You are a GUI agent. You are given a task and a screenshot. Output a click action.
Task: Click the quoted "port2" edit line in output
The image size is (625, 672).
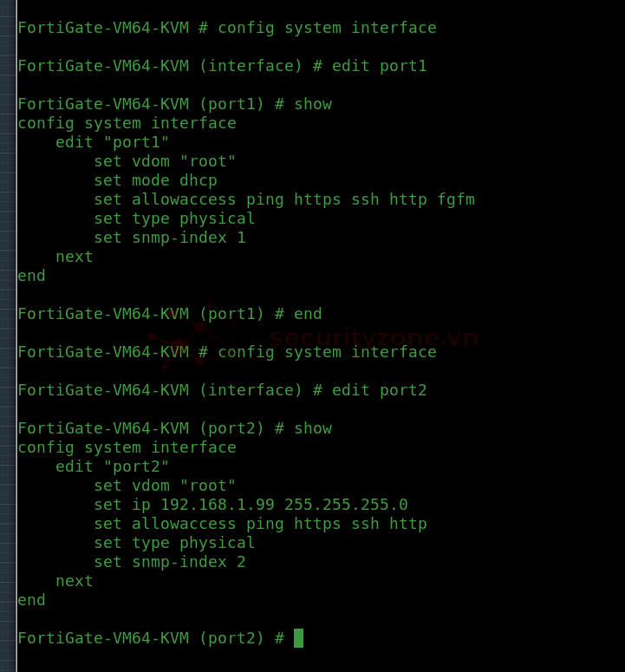pos(113,466)
